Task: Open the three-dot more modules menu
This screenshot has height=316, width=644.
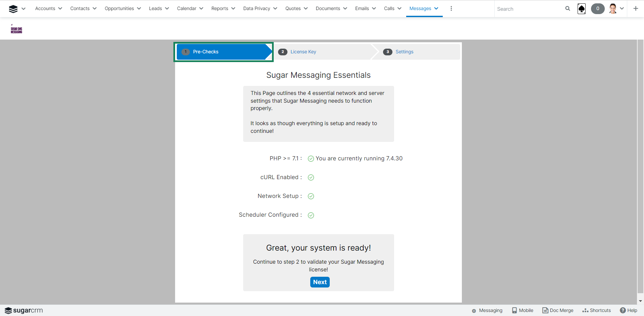Action: [451, 9]
